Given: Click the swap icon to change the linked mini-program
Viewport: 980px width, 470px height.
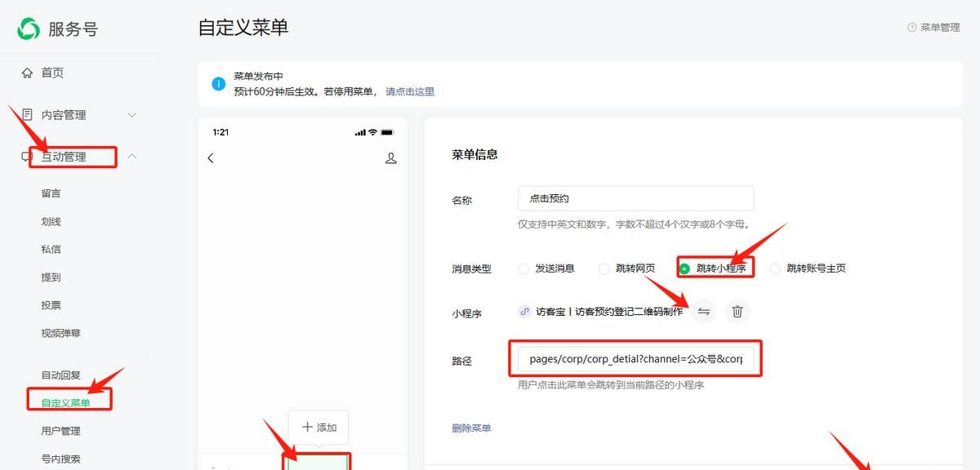Looking at the screenshot, I should (703, 311).
